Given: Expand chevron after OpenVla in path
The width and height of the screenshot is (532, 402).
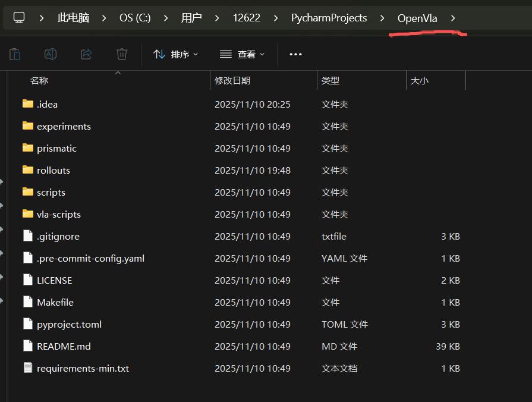Looking at the screenshot, I should (x=453, y=18).
